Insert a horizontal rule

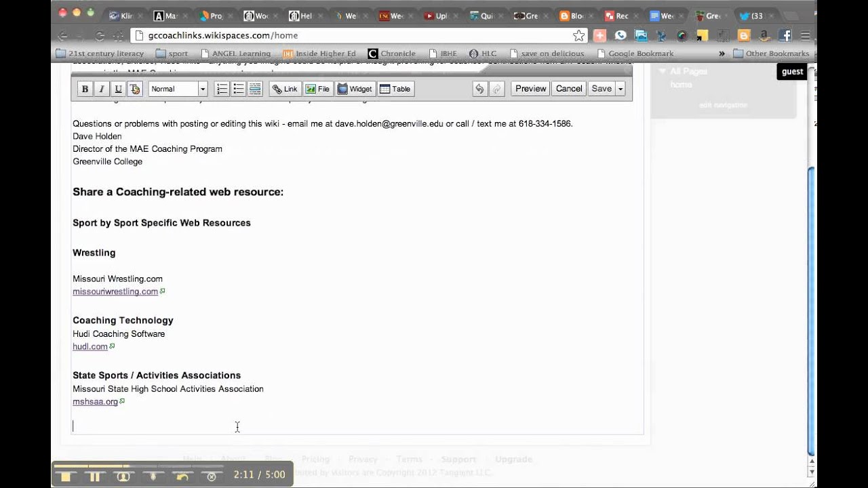(x=255, y=89)
